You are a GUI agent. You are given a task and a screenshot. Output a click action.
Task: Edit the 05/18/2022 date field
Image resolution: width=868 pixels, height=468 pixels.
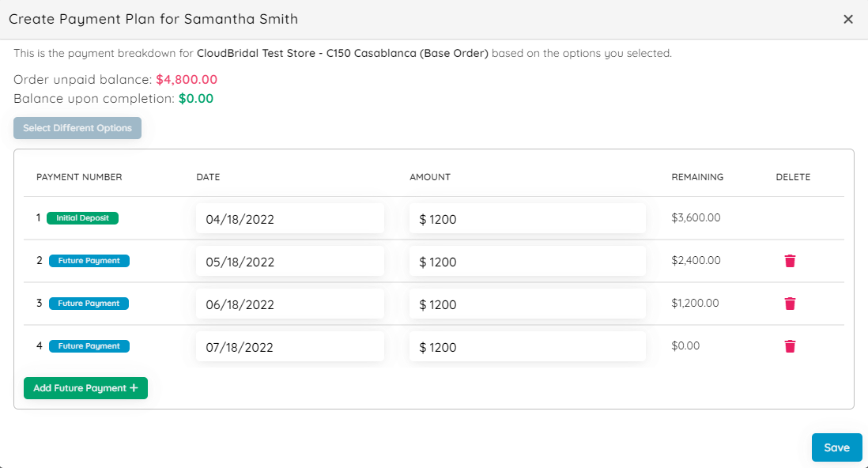tap(290, 262)
